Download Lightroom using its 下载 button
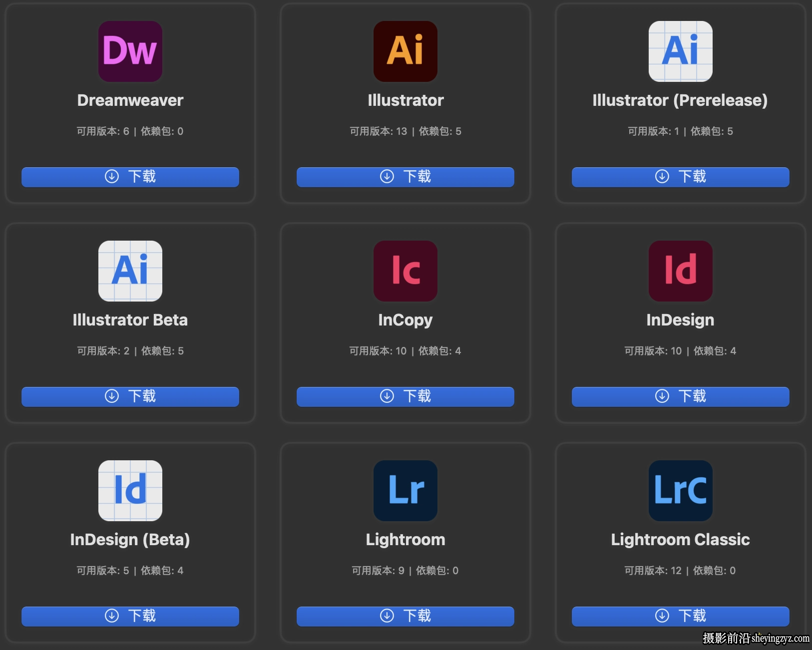The image size is (812, 650). pos(406,616)
